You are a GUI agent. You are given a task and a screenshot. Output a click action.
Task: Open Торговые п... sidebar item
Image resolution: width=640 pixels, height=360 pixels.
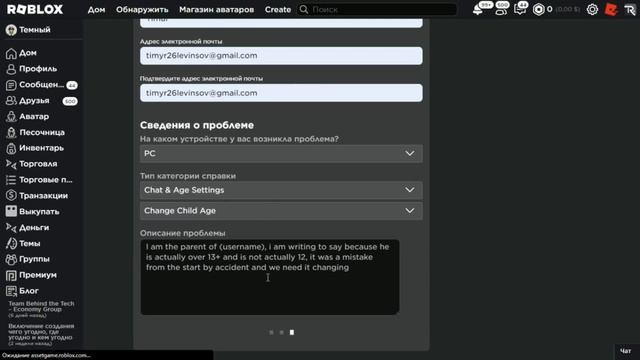coord(39,180)
